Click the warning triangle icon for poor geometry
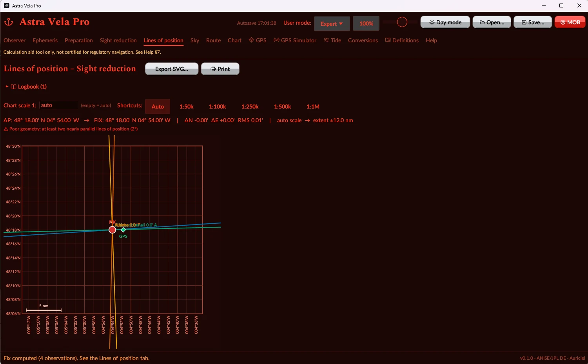The width and height of the screenshot is (588, 364). (x=6, y=129)
